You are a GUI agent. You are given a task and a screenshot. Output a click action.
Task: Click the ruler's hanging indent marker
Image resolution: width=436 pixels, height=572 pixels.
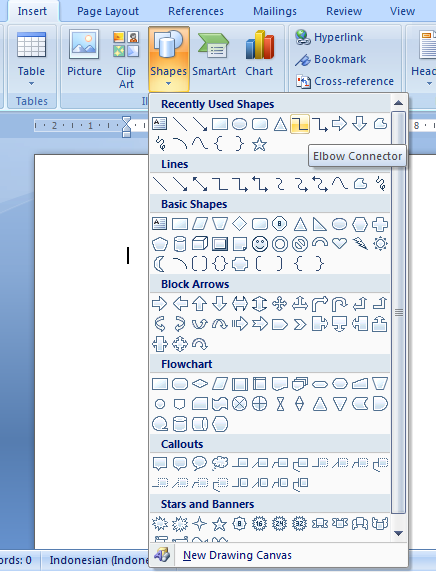[x=126, y=132]
